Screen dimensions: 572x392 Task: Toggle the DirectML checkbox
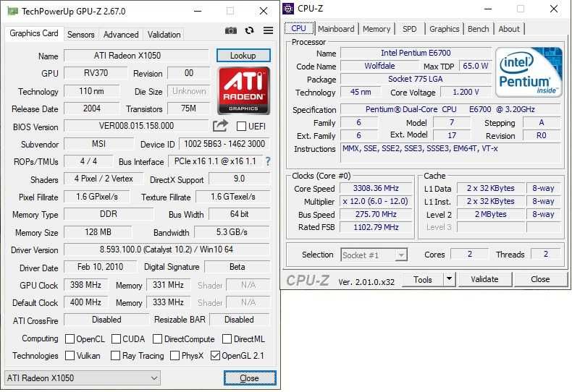(227, 338)
